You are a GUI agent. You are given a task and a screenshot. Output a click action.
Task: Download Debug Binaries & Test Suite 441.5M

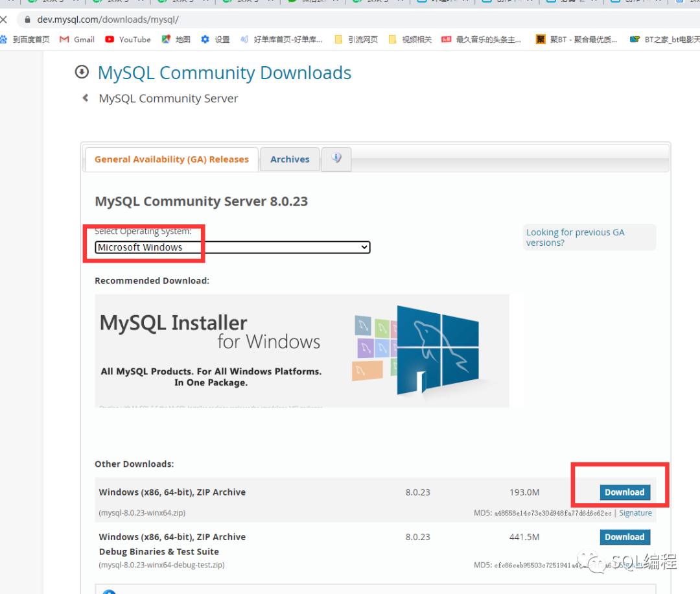click(625, 537)
